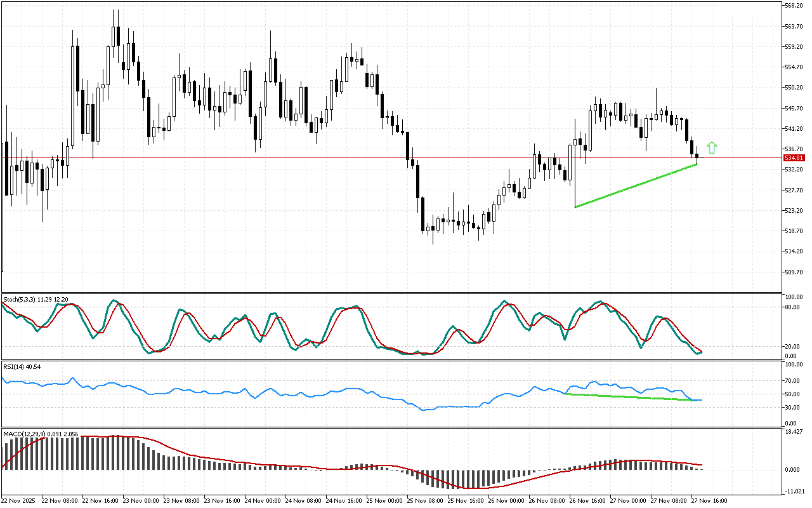The width and height of the screenshot is (812, 508).
Task: Click the green up arrow signal
Action: [712, 148]
